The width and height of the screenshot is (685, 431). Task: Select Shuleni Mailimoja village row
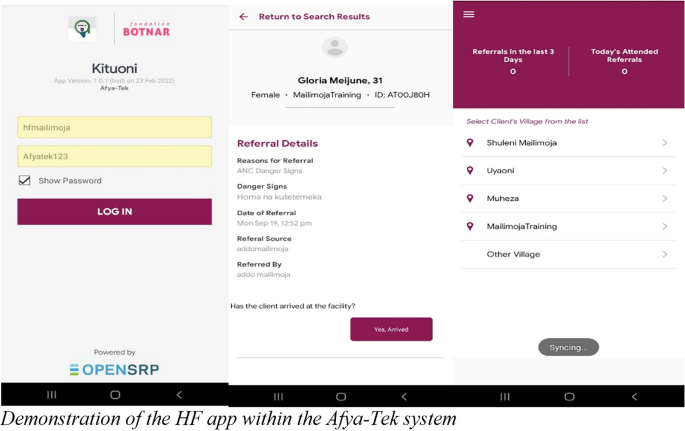click(568, 143)
